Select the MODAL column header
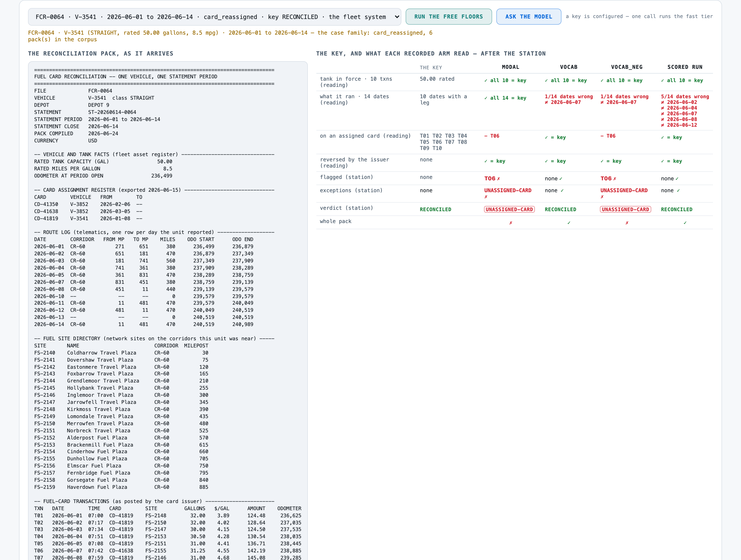The width and height of the screenshot is (741, 560). tap(511, 67)
